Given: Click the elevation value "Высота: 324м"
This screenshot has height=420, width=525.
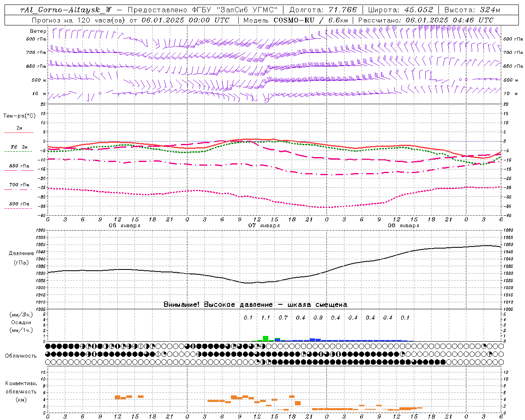Looking at the screenshot, I should click(472, 10).
